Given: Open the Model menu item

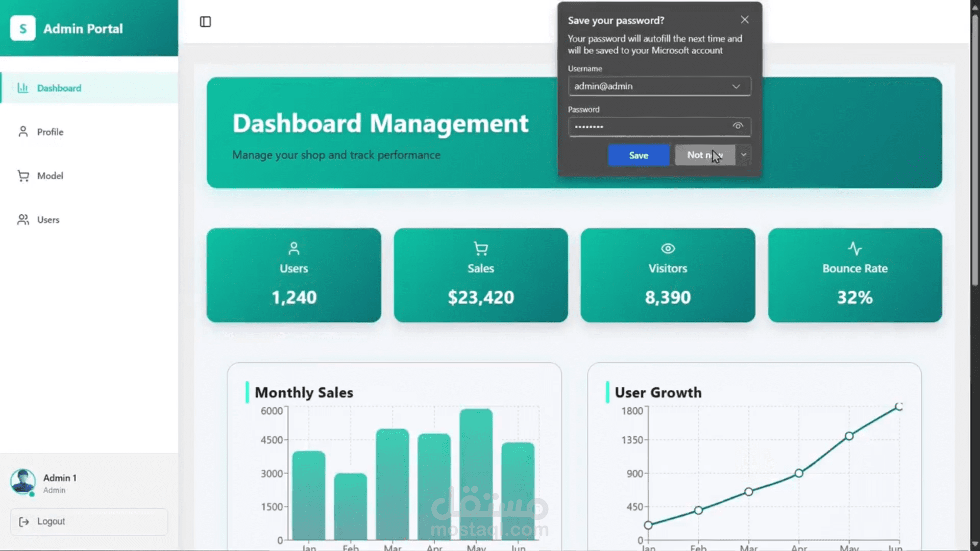Looking at the screenshot, I should pos(50,176).
